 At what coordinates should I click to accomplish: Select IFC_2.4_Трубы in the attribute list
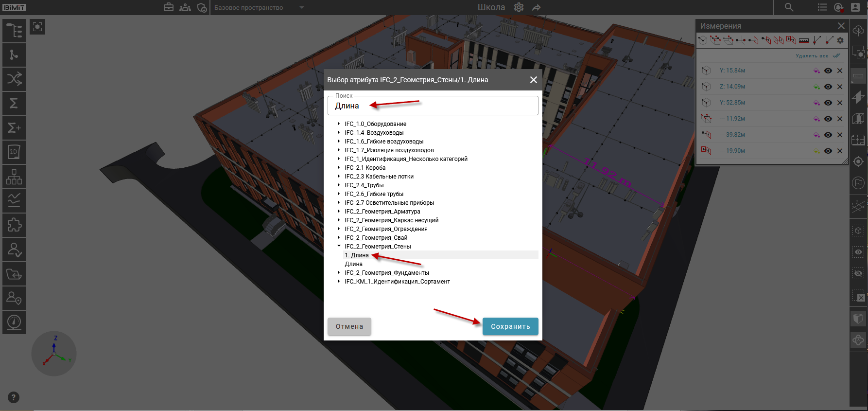pos(364,185)
